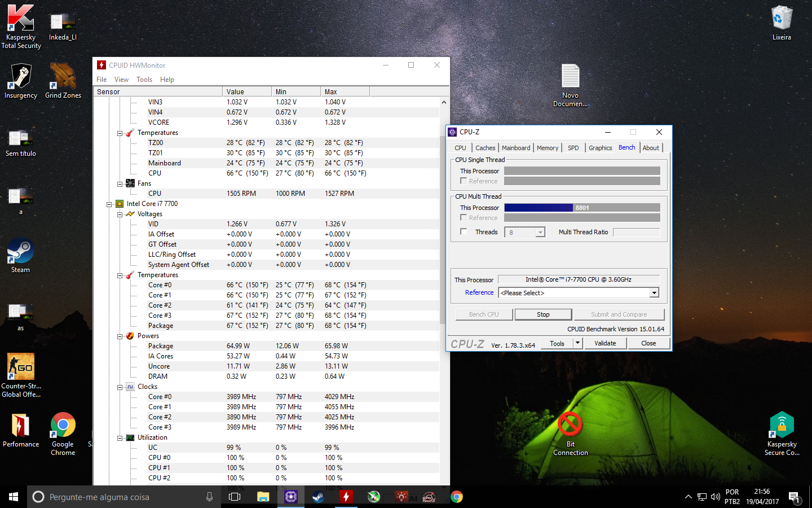
Task: Open Chrome from the taskbar
Action: tap(457, 497)
